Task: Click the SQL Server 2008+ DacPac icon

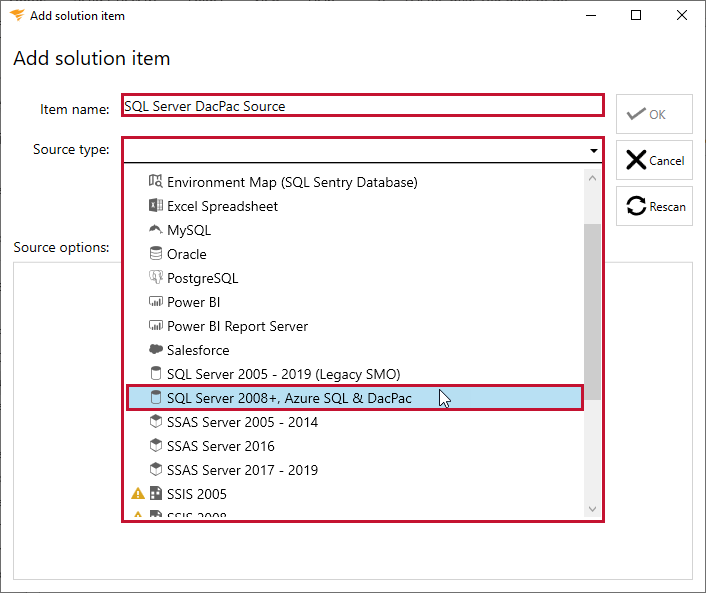Action: point(156,397)
